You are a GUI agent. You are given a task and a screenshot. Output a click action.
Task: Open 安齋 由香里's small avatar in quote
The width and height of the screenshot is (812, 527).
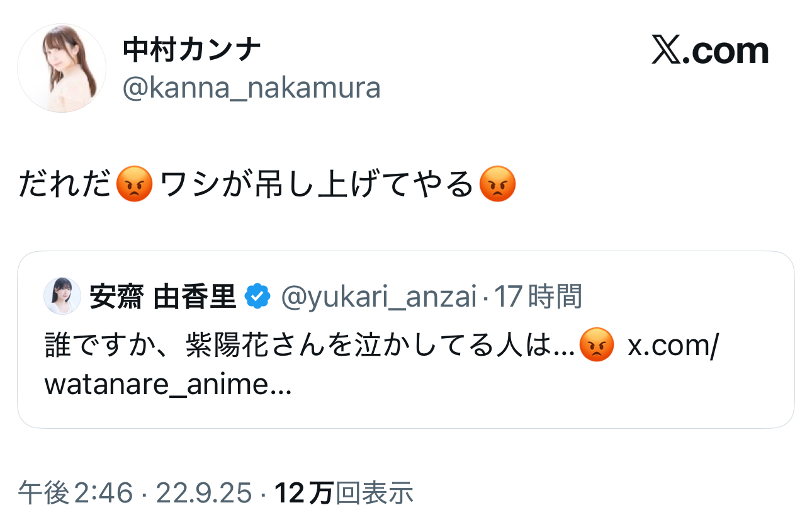pos(62,295)
